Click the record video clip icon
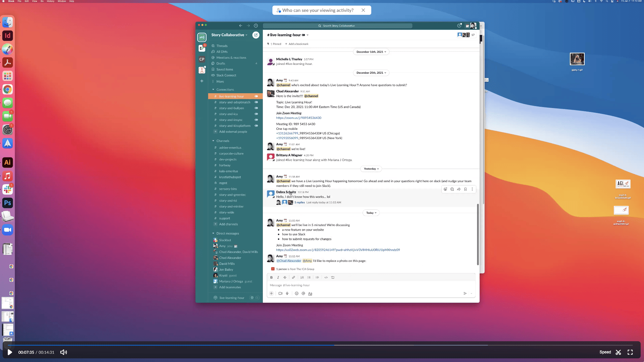Viewport: 644px width, 362px height. [280, 293]
